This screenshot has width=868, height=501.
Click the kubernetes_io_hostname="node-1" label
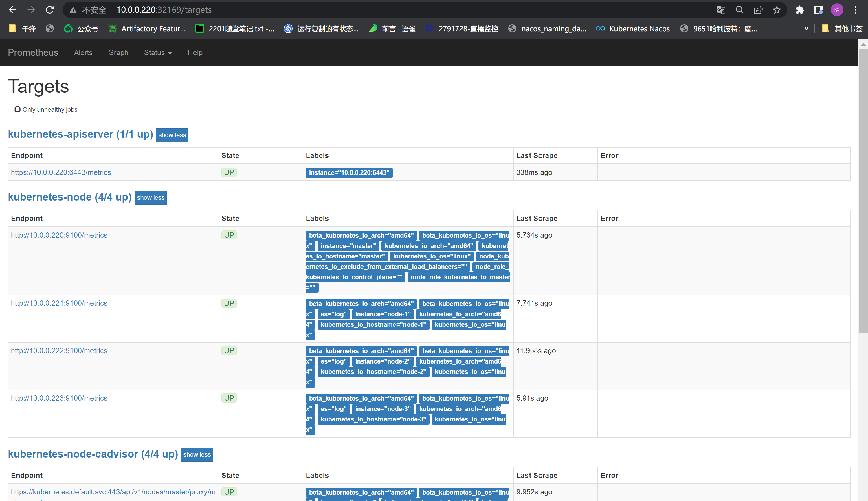[373, 324]
